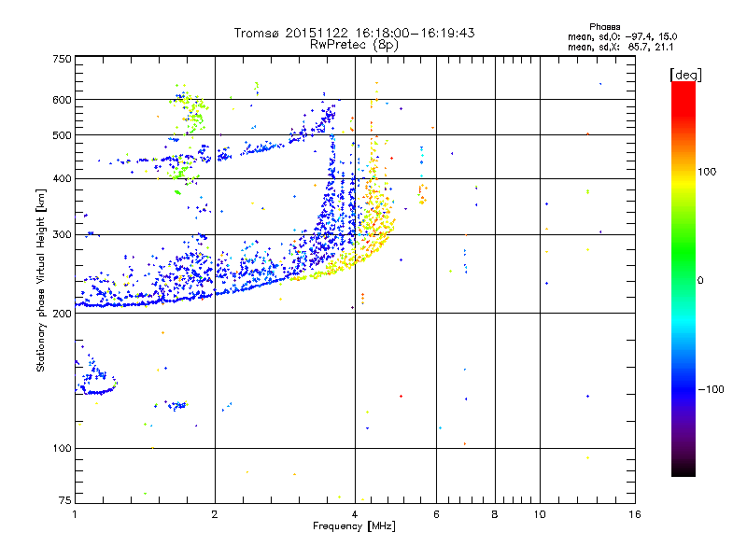Click the '75' y-axis tick label
747x560 pixels.
coord(65,500)
